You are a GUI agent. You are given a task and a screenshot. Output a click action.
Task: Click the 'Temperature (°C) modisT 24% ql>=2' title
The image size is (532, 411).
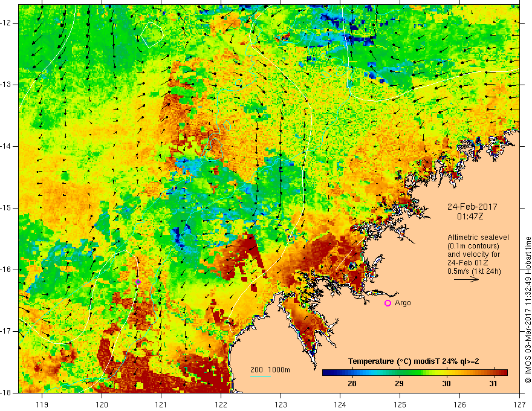coord(414,361)
